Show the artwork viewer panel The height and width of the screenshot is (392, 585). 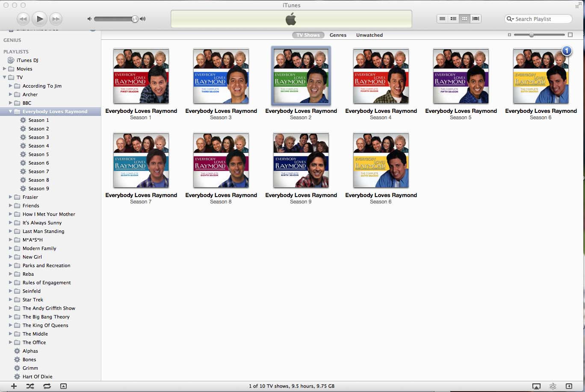[63, 386]
